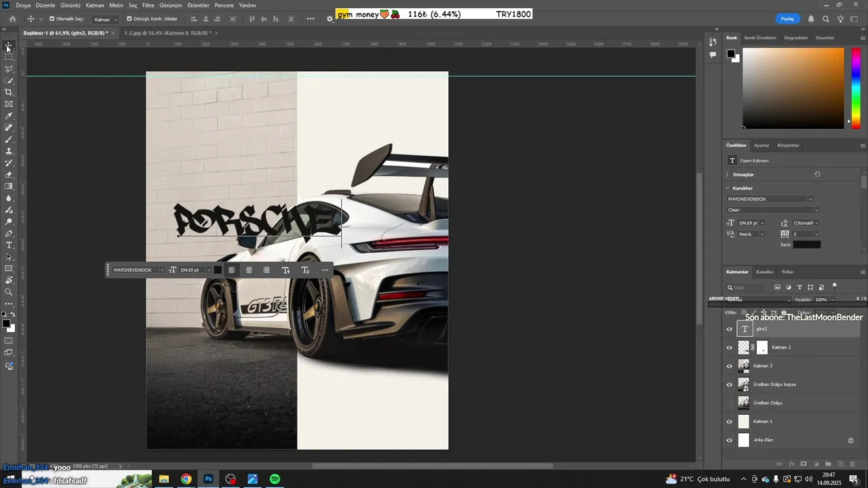Open font dropdown in floating text bar
Image resolution: width=868 pixels, height=488 pixels.
coord(162,270)
